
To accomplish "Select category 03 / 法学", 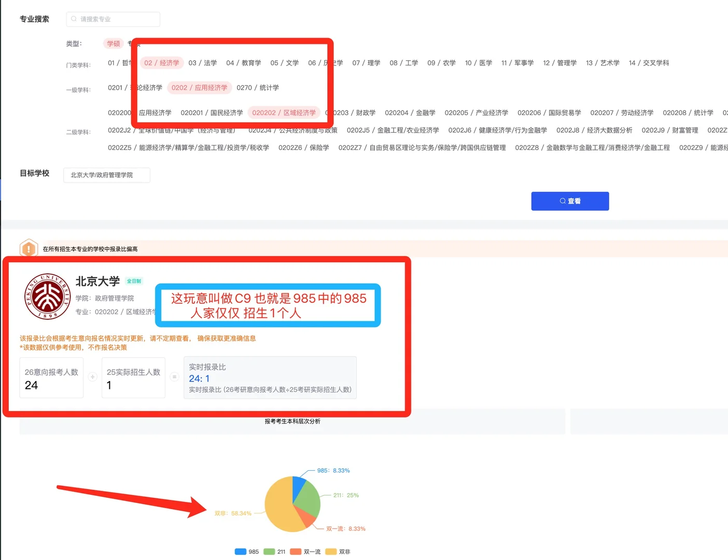I will click(x=203, y=63).
